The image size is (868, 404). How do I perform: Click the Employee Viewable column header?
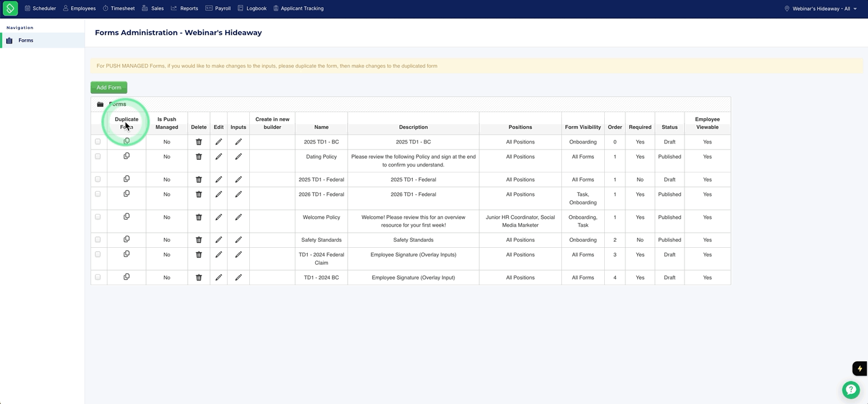click(707, 123)
